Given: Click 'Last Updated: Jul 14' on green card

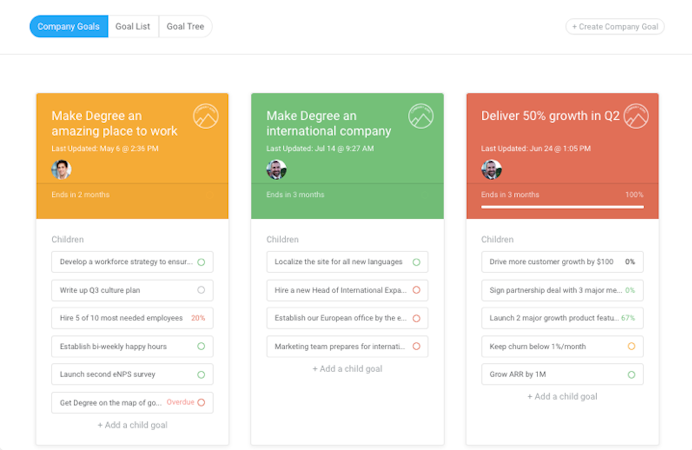Looking at the screenshot, I should tap(320, 149).
